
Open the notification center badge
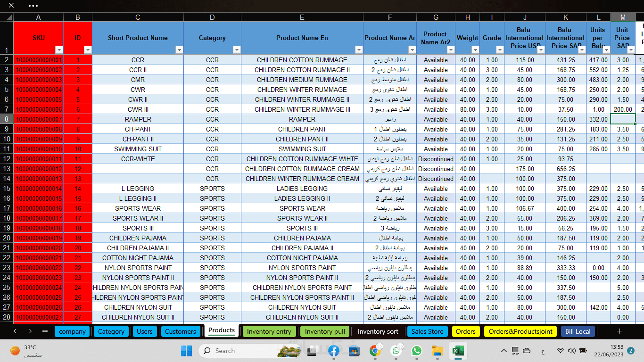pyautogui.click(x=631, y=351)
